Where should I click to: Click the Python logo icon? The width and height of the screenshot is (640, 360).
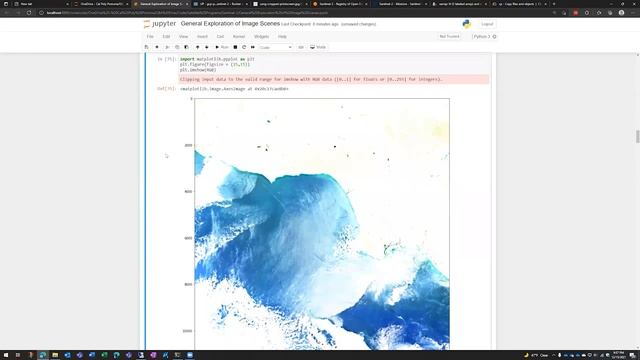tap(467, 24)
